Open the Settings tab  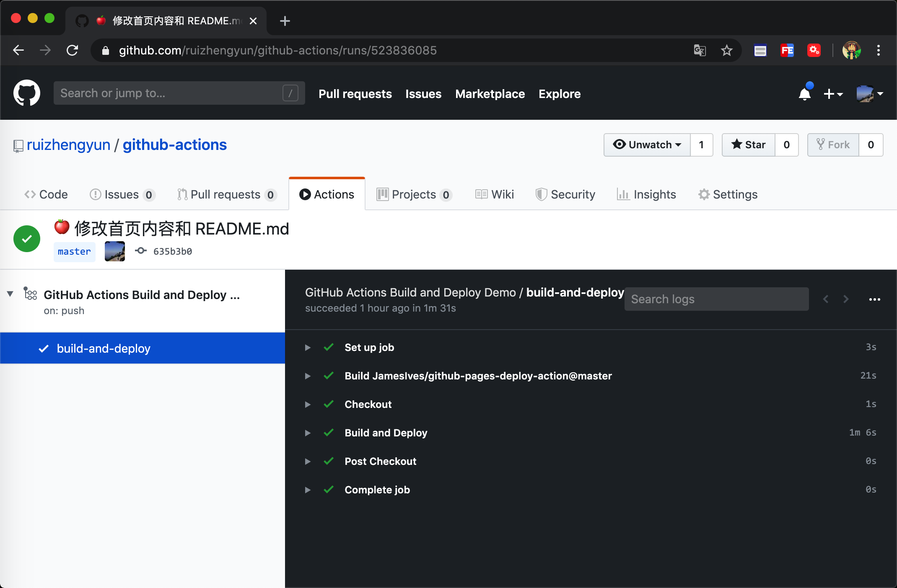pos(728,194)
